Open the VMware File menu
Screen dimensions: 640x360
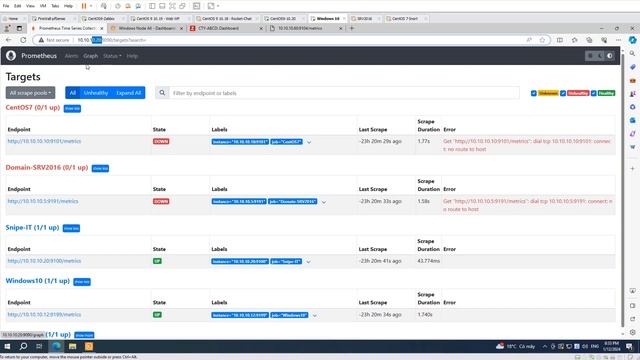[6, 6]
